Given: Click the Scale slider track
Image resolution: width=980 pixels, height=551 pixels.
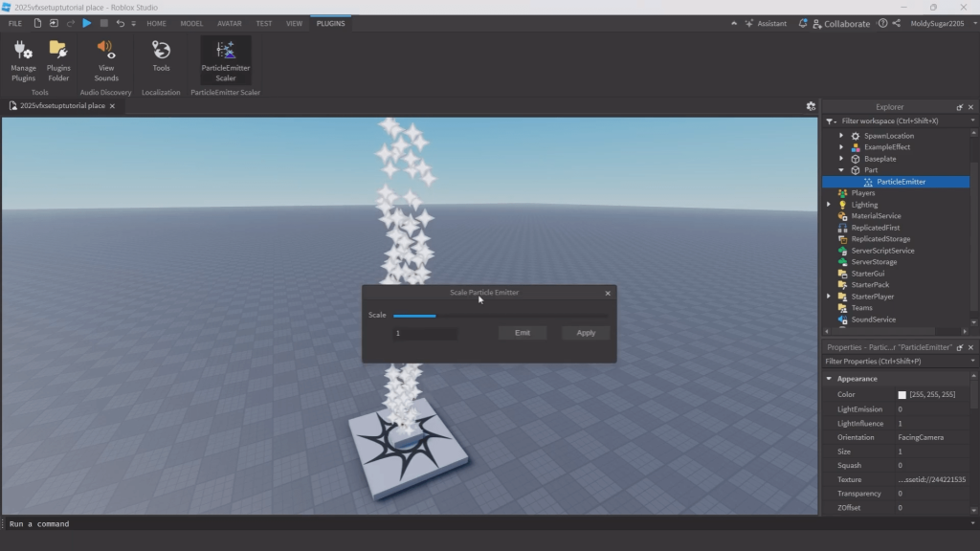Looking at the screenshot, I should coord(501,316).
